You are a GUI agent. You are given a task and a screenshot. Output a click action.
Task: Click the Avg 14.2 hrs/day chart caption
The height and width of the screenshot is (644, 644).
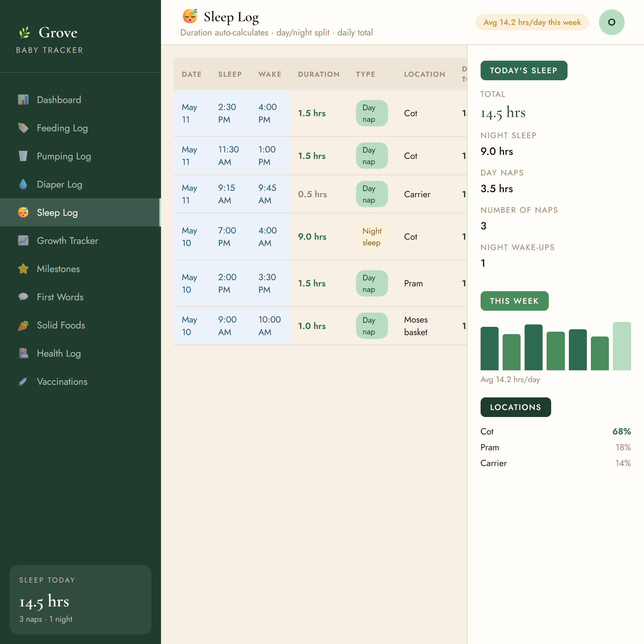coord(510,379)
